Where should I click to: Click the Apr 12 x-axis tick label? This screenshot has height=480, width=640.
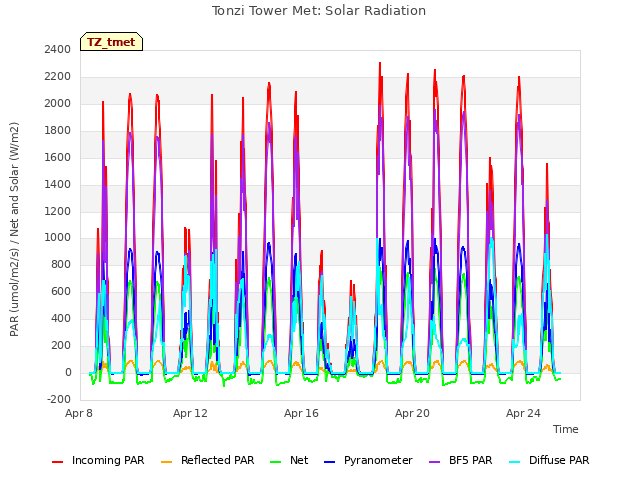click(x=190, y=413)
